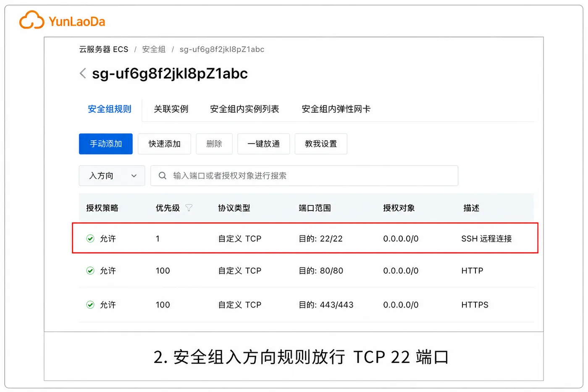Click the 授权对象 column header
588x392 pixels.
(x=399, y=208)
